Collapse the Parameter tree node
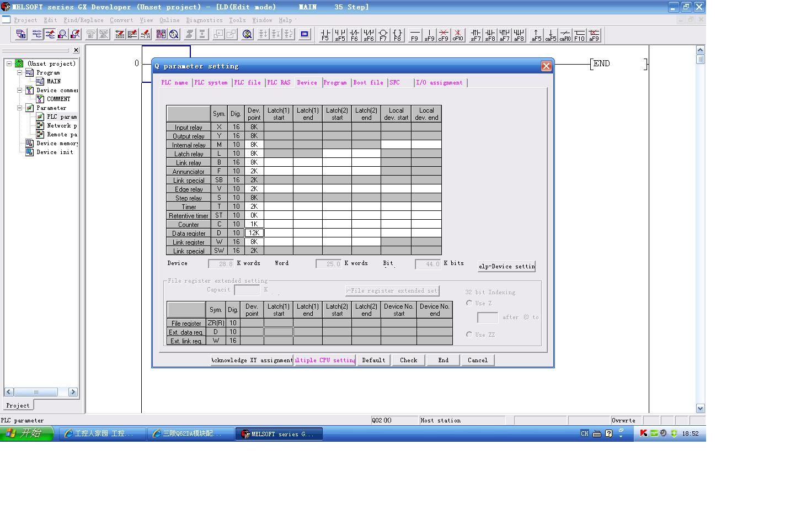This screenshot has height=508, width=812. click(x=19, y=108)
